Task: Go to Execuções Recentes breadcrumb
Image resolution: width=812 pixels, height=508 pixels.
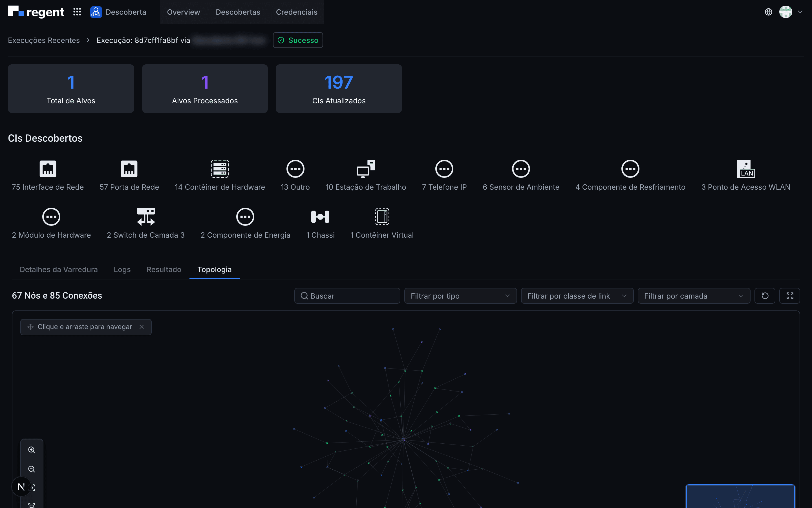Action: 44,40
